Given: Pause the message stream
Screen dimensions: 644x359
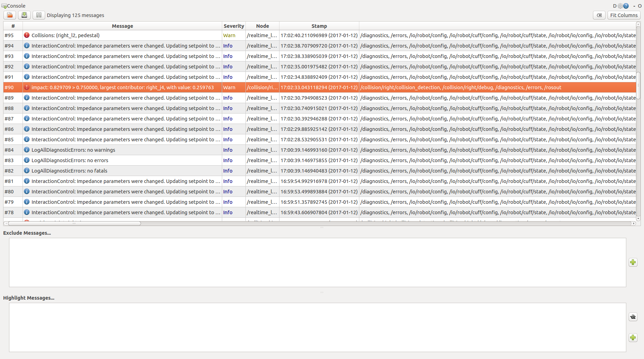Looking at the screenshot, I should 39,15.
